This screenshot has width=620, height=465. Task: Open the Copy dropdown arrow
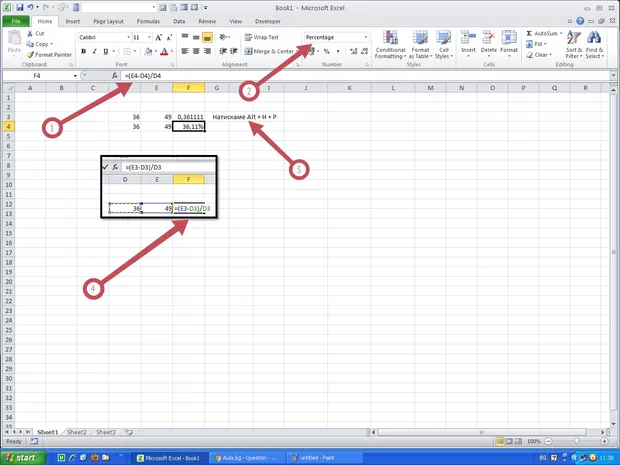coord(52,44)
